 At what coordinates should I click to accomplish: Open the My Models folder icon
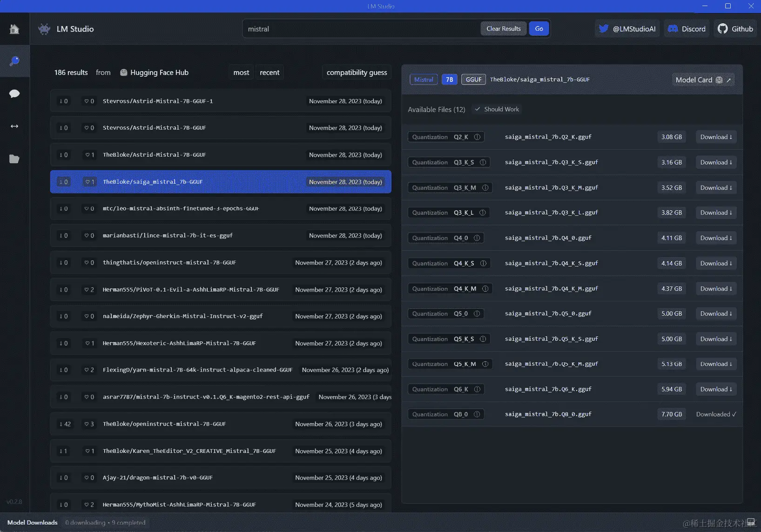tap(14, 159)
